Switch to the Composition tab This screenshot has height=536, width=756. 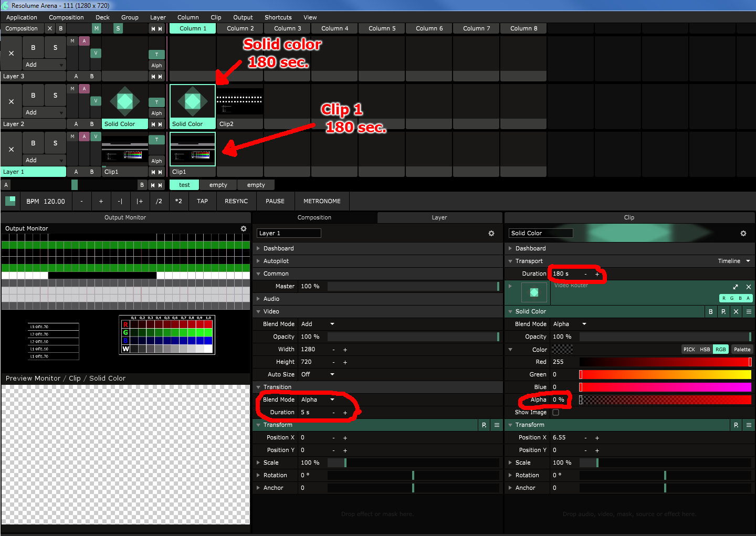(314, 217)
